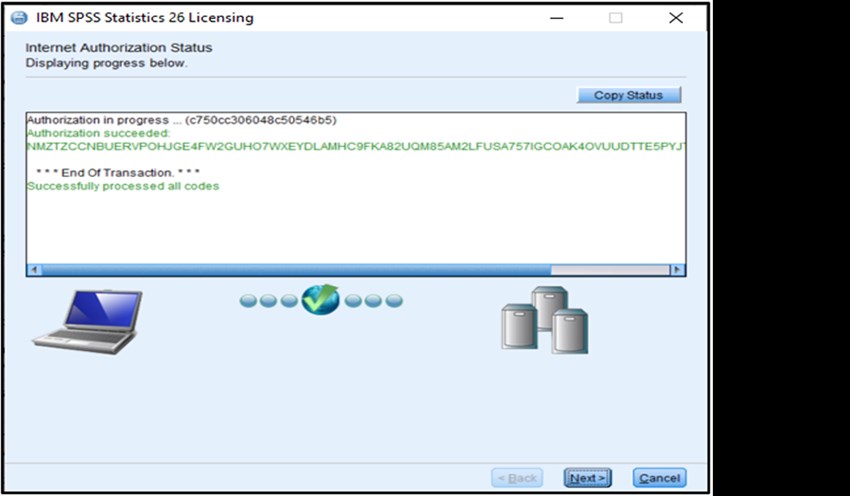Viewport: 850px width, 496px height.
Task: Click the 'Internet Authorization Status' heading
Action: tap(119, 48)
